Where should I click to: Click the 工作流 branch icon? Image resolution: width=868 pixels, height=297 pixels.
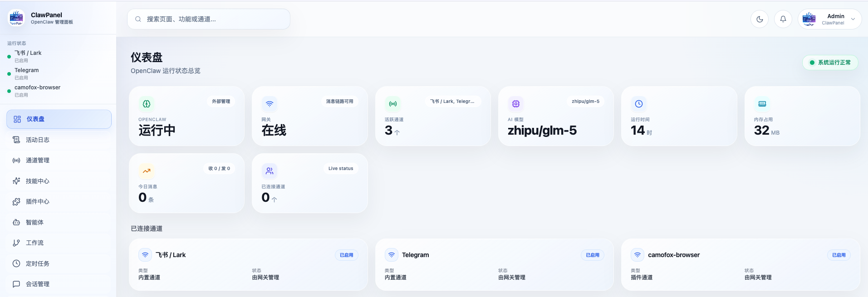[x=16, y=243]
